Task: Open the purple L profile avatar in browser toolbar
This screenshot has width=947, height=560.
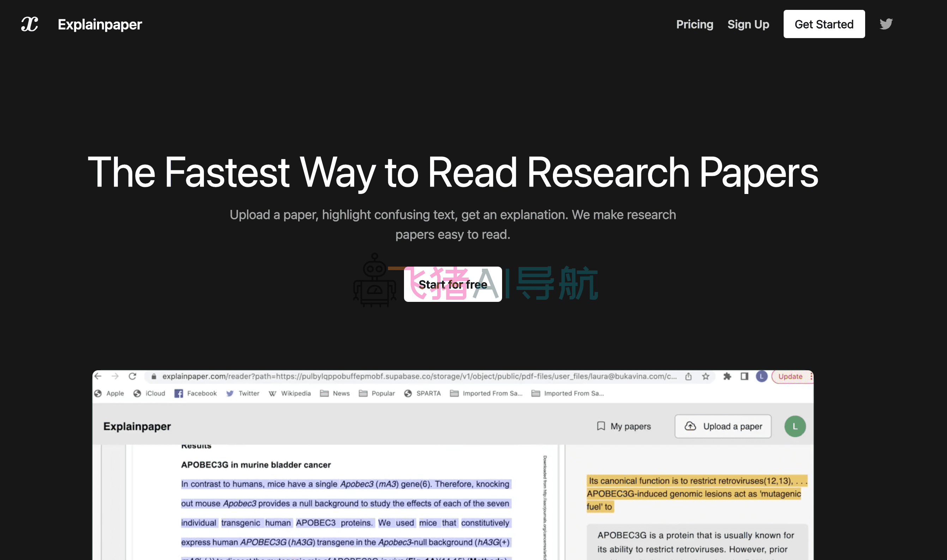Action: (x=762, y=376)
